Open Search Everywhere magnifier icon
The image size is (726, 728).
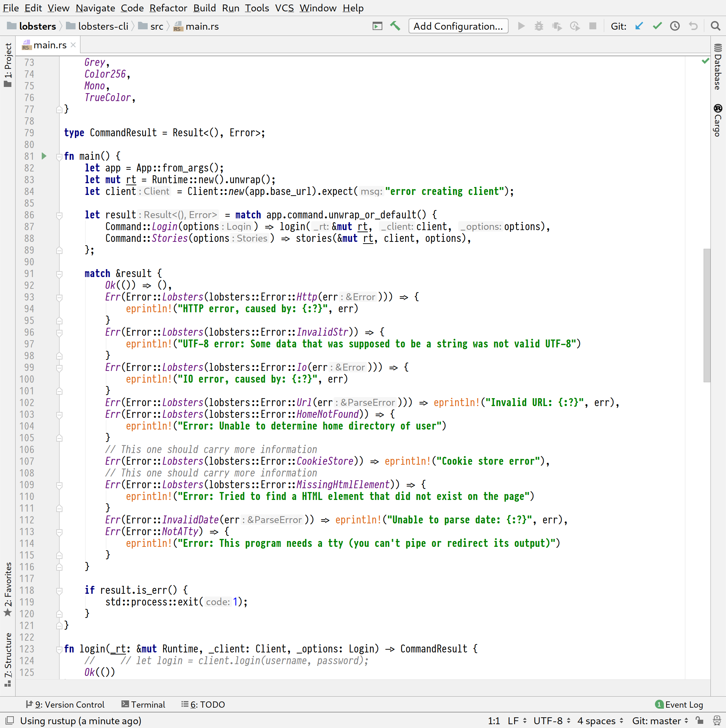pyautogui.click(x=715, y=26)
